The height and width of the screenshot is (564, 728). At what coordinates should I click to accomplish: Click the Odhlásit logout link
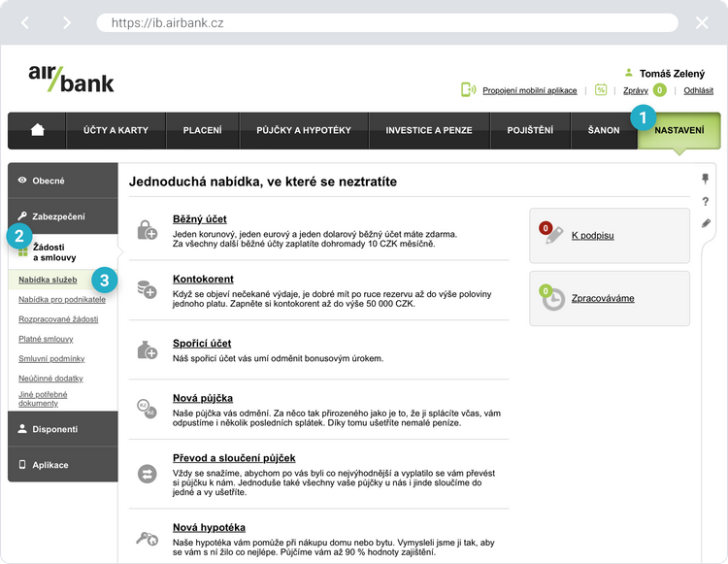click(698, 90)
